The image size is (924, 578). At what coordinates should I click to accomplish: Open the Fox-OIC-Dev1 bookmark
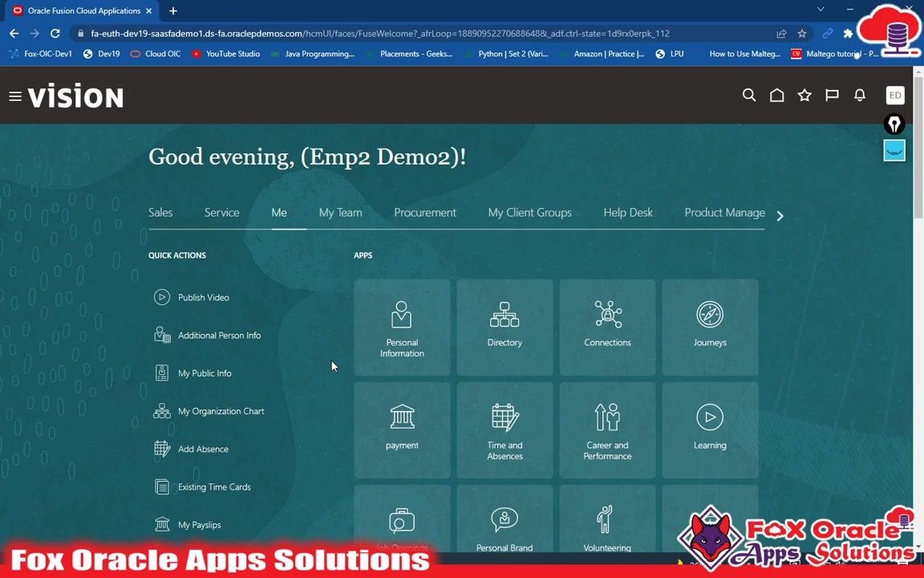(x=41, y=54)
